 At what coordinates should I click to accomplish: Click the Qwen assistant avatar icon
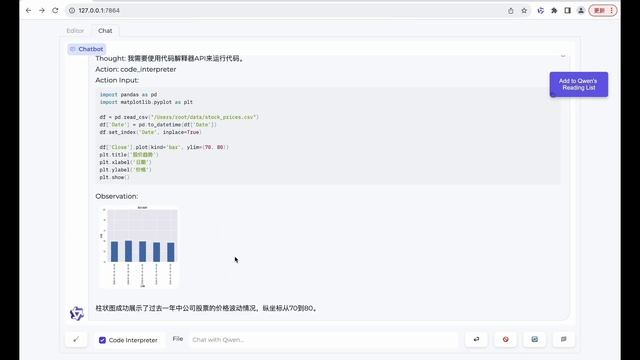click(x=76, y=313)
